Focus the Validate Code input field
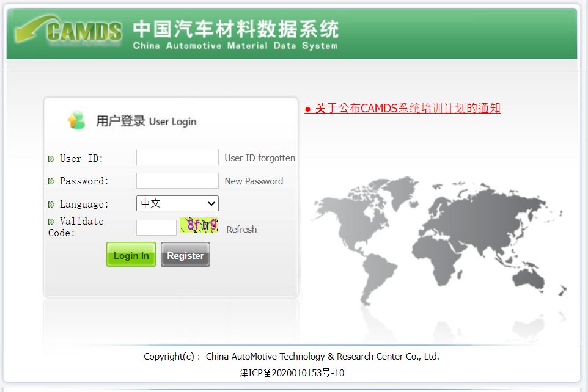The width and height of the screenshot is (588, 392). (x=156, y=228)
